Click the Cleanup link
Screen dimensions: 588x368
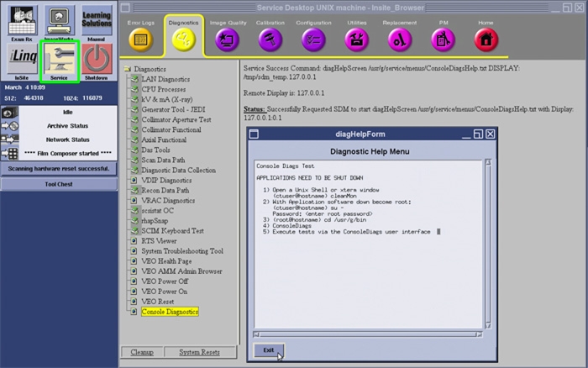[x=141, y=352]
